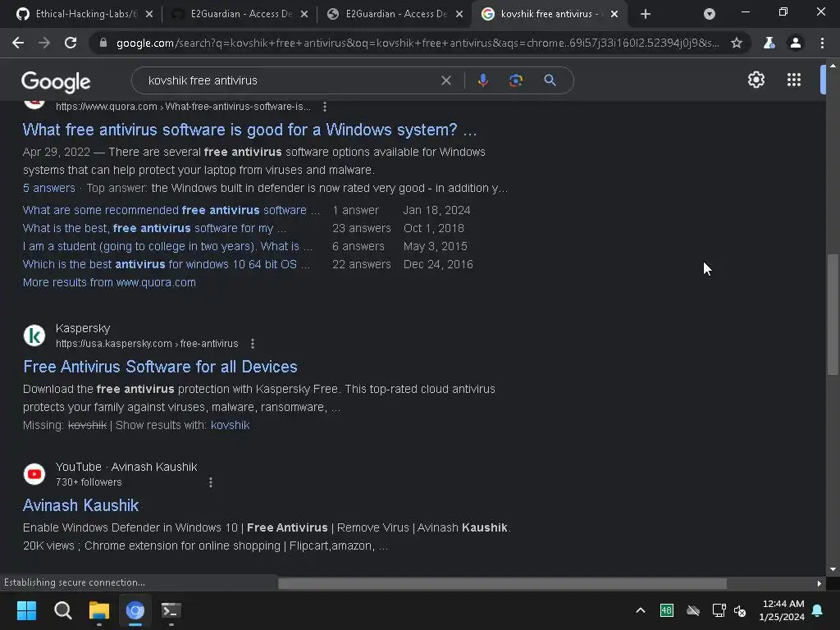Open the notifications bell
Screen dimensions: 840x630
[818, 610]
